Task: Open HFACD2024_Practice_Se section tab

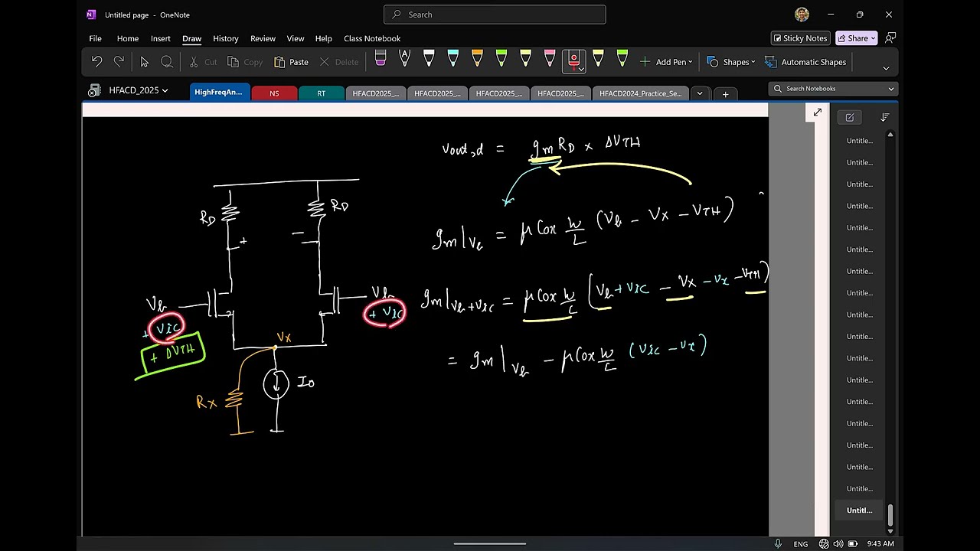Action: (640, 93)
